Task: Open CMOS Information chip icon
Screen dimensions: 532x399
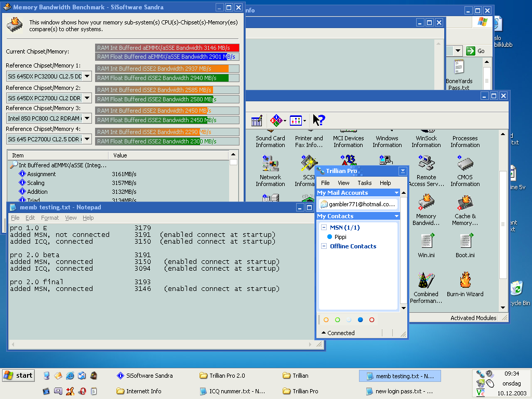Action: click(x=465, y=163)
